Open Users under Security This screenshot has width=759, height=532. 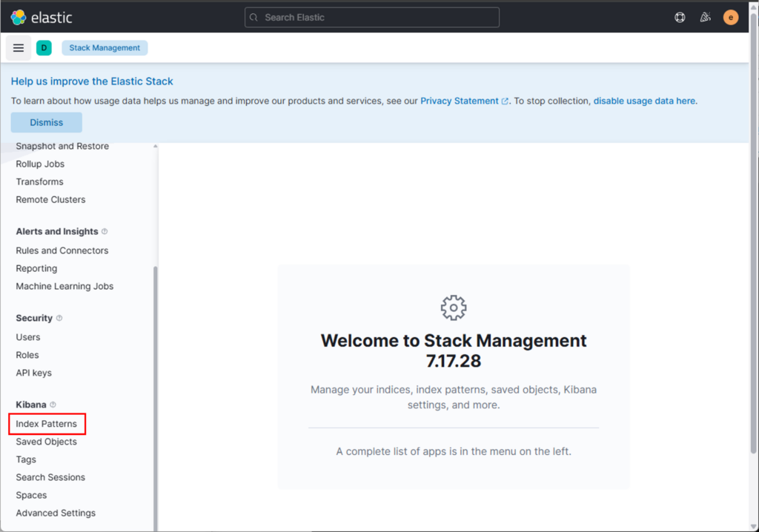coord(28,337)
